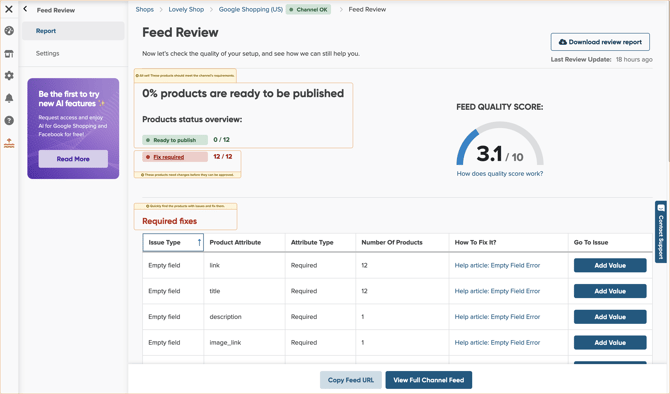Open help article for the image_link row

pos(497,342)
